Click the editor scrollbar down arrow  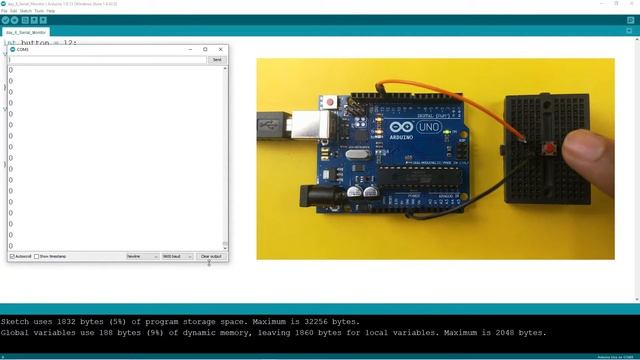tap(637, 299)
